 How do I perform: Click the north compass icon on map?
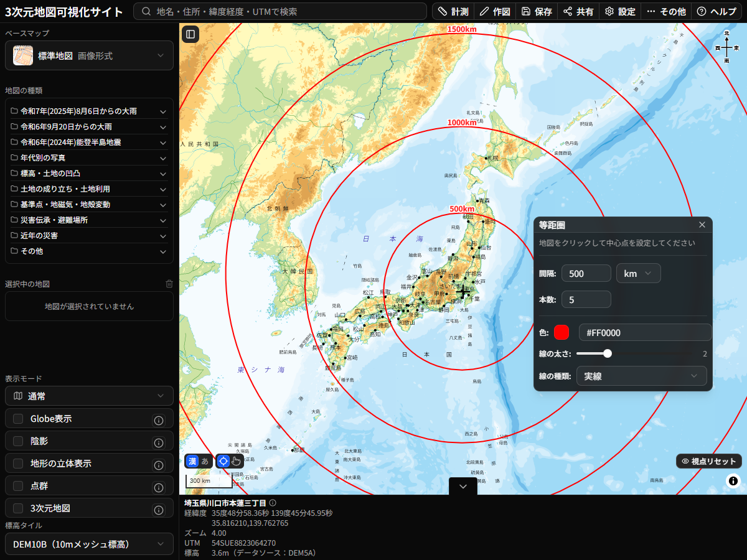pos(726,47)
